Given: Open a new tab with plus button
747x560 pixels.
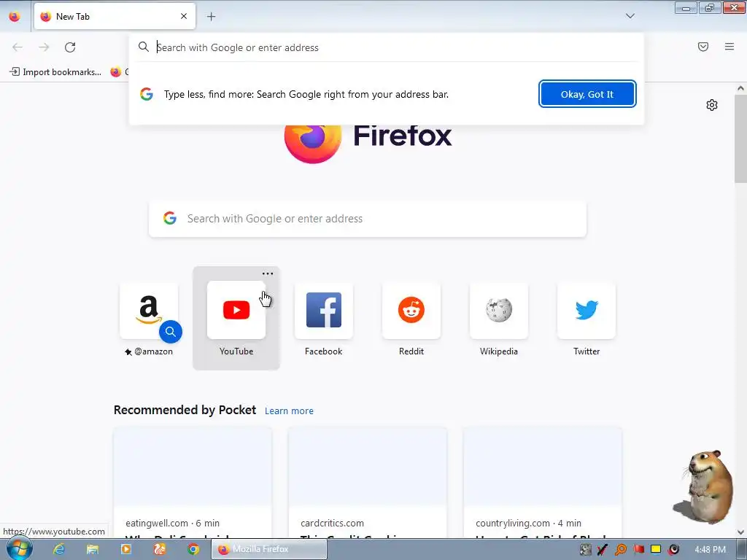Looking at the screenshot, I should pyautogui.click(x=211, y=17).
